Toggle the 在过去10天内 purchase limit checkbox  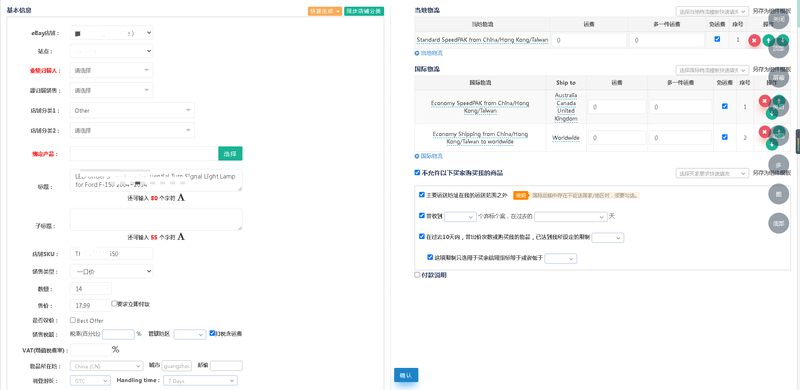[x=421, y=236]
